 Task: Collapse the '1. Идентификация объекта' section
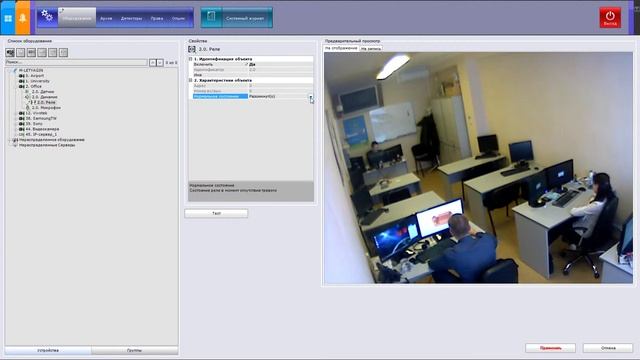coord(191,59)
